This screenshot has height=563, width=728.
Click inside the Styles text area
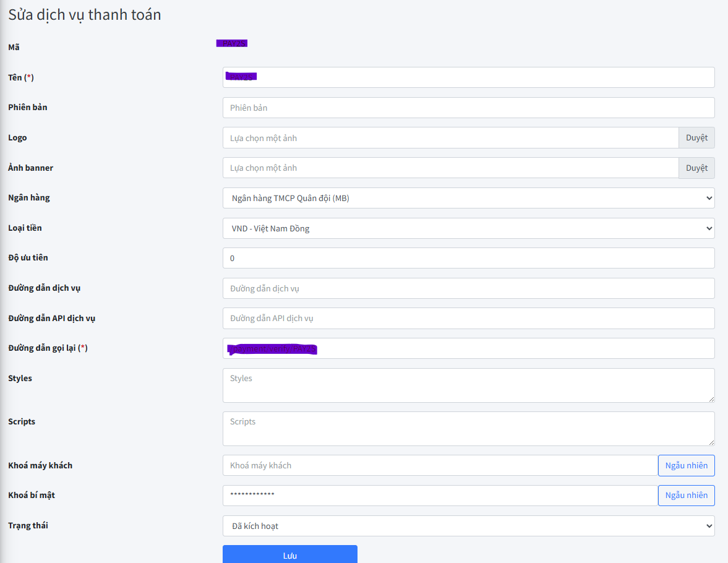tap(468, 385)
